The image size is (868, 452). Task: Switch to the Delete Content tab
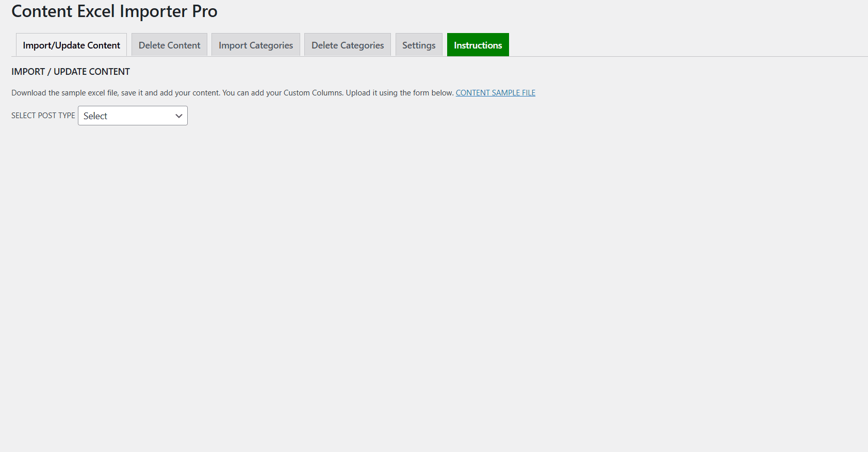(169, 45)
